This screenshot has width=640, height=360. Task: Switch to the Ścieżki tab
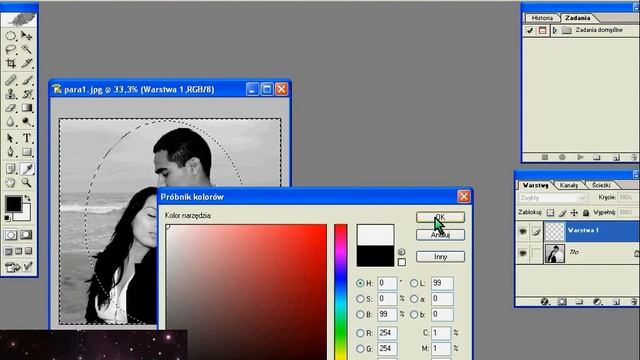[601, 185]
